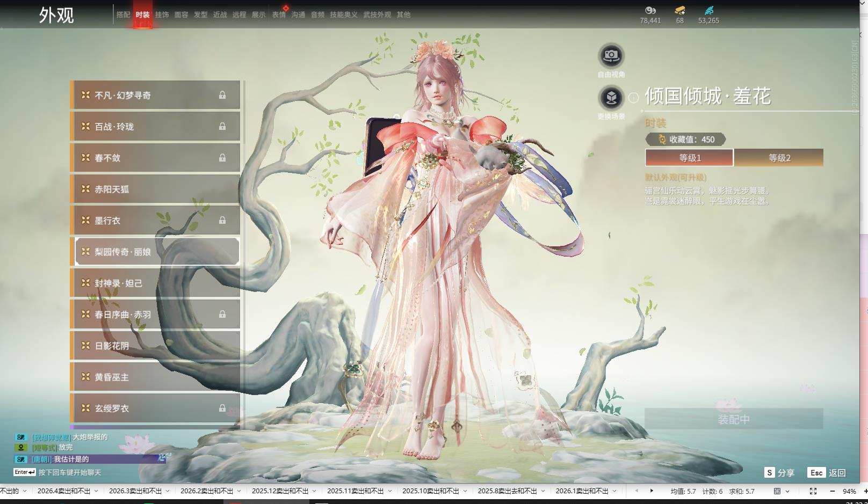Click the 装配中 equip button

pos(734,419)
